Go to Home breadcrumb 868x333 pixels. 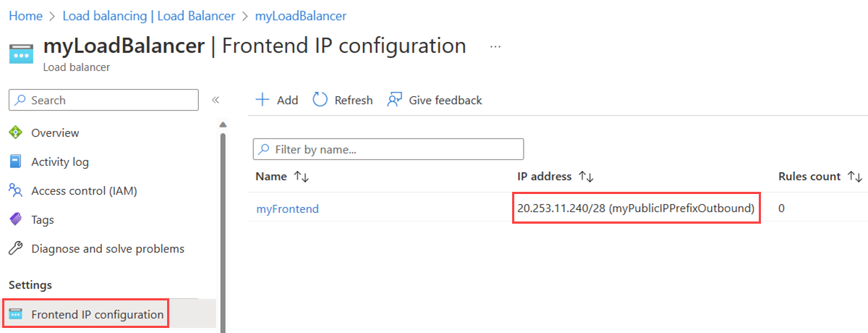[x=25, y=15]
